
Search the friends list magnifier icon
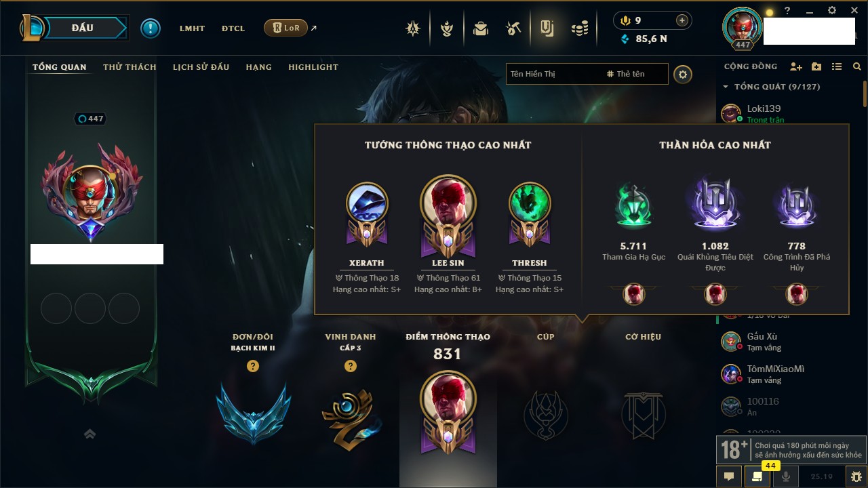click(x=857, y=66)
